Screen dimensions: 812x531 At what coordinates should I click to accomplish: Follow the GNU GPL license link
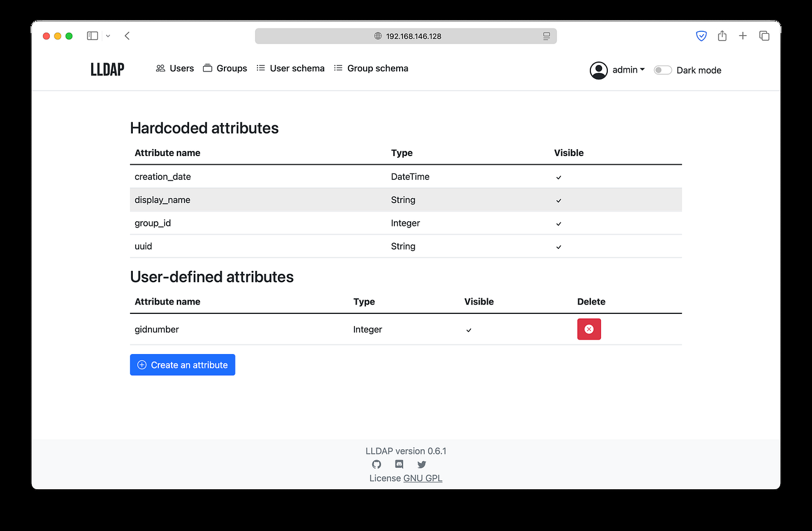(x=423, y=478)
